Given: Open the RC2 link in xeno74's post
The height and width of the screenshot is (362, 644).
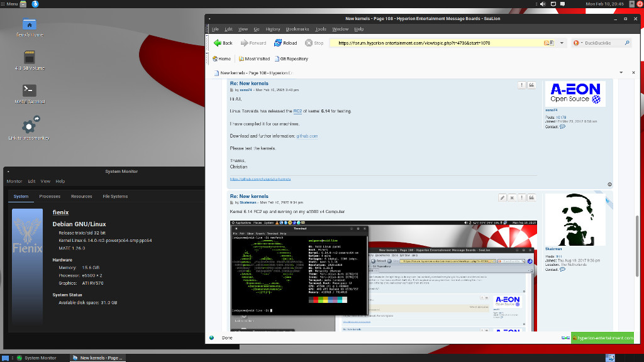Looking at the screenshot, I should tap(297, 111).
